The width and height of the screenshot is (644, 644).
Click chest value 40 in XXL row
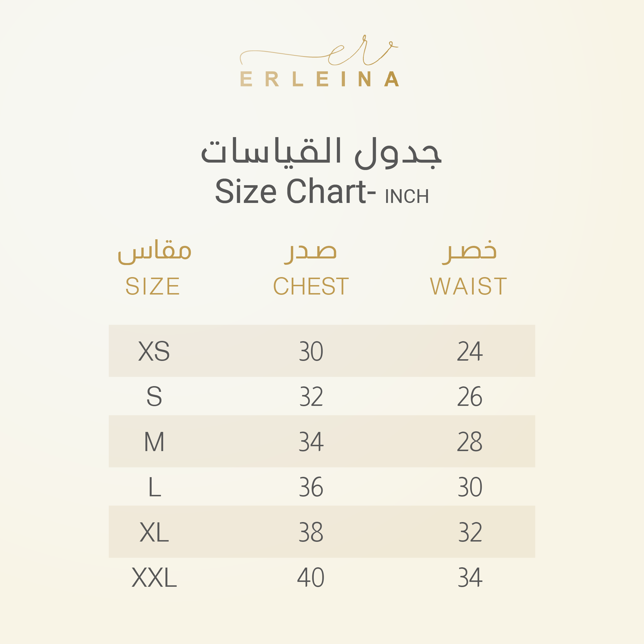click(311, 578)
